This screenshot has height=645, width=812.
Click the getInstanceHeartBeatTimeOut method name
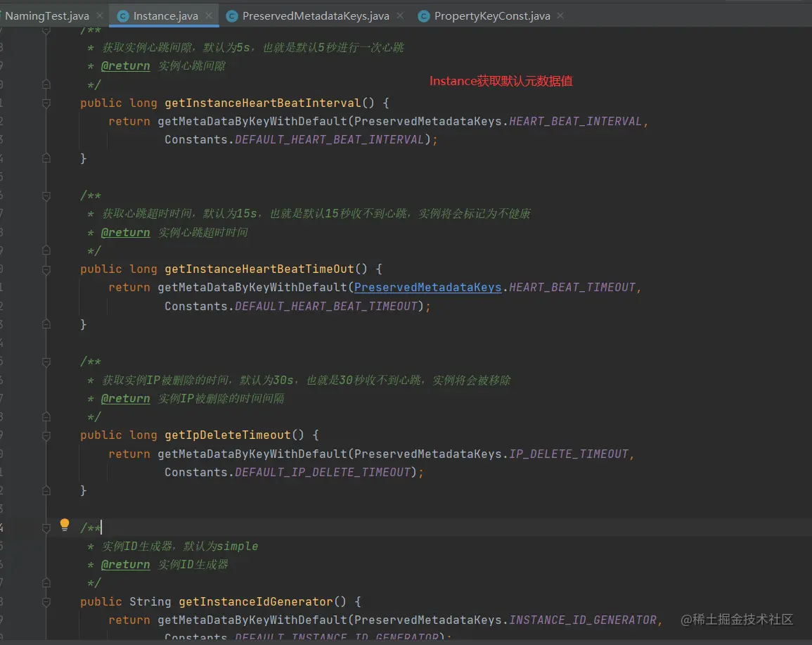coord(259,269)
